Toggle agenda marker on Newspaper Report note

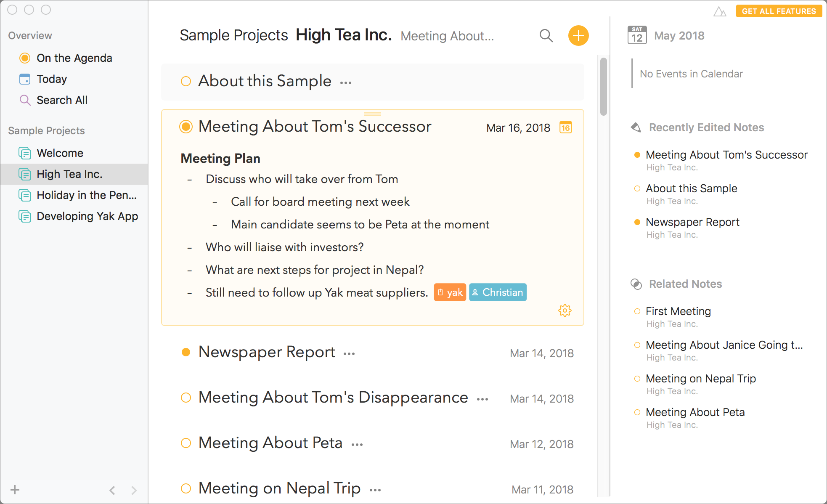(x=186, y=352)
